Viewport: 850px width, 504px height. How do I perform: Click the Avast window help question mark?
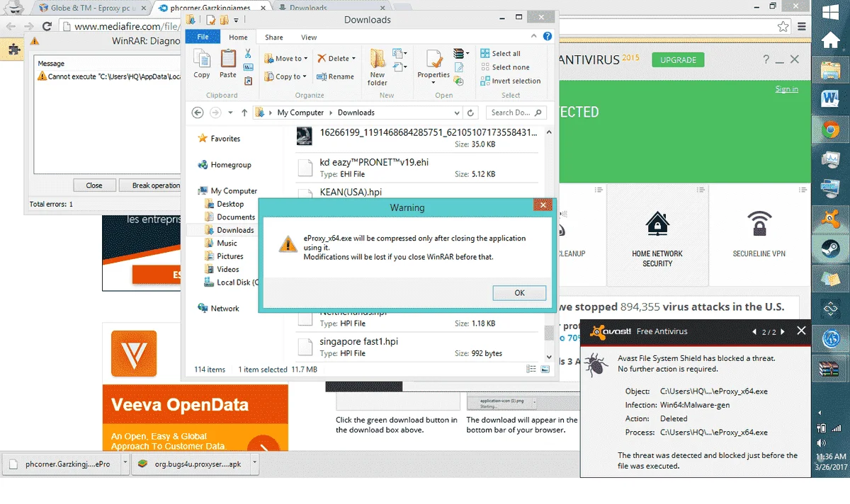(766, 60)
